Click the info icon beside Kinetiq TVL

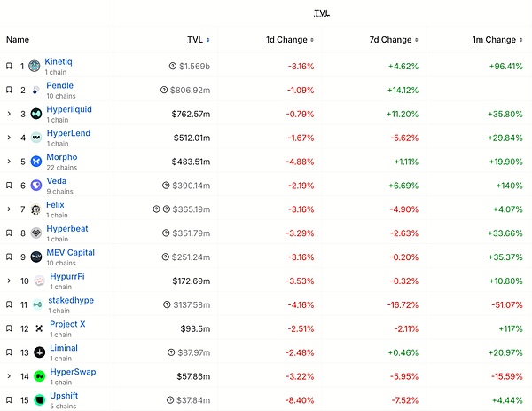pyautogui.click(x=172, y=66)
